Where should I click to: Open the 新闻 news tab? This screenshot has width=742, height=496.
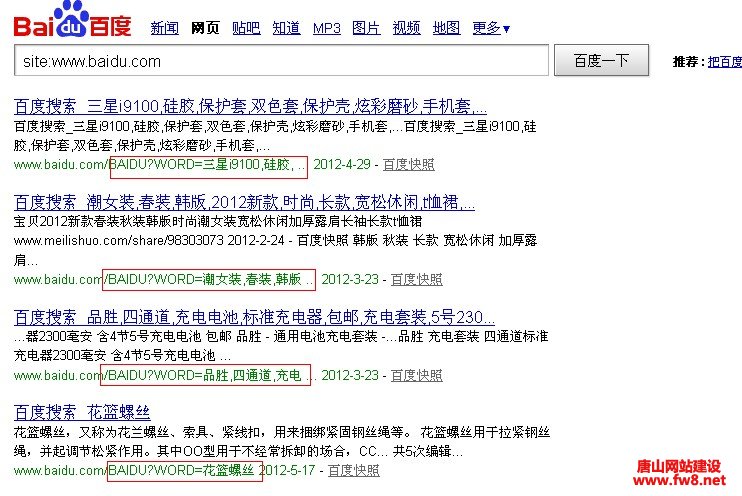pos(164,28)
